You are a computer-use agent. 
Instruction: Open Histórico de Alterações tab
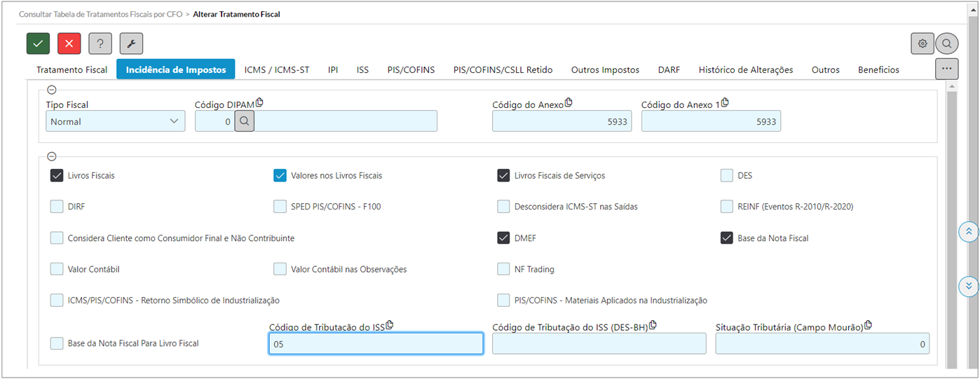point(746,69)
